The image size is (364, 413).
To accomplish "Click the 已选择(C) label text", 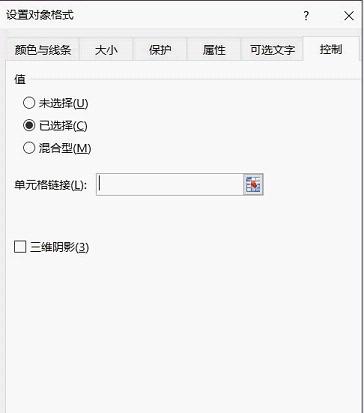I will tap(63, 126).
